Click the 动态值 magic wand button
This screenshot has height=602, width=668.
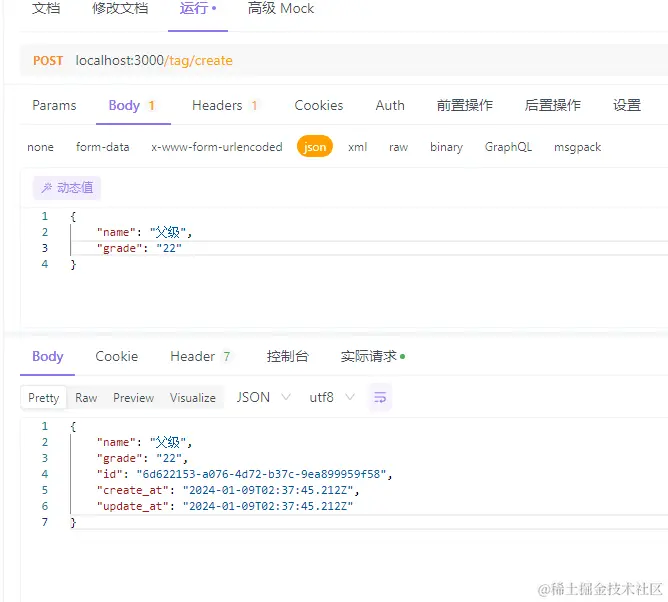pyautogui.click(x=67, y=188)
